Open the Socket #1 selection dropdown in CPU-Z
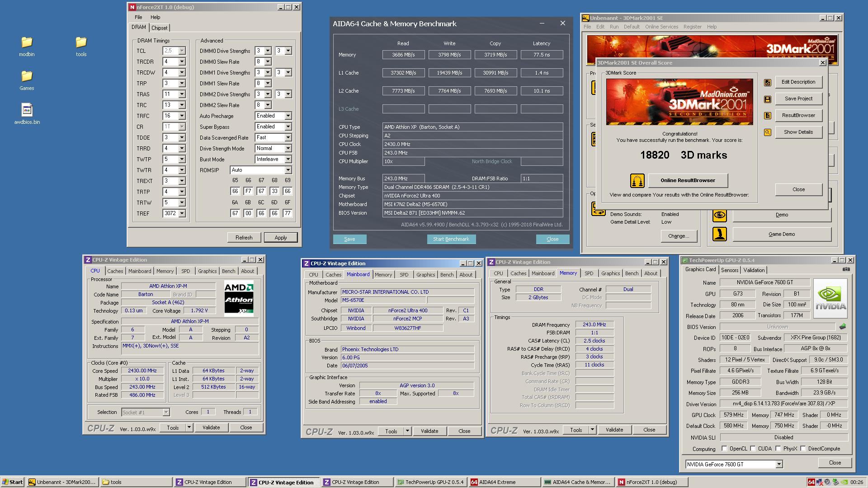The height and width of the screenshot is (488, 868). (166, 413)
